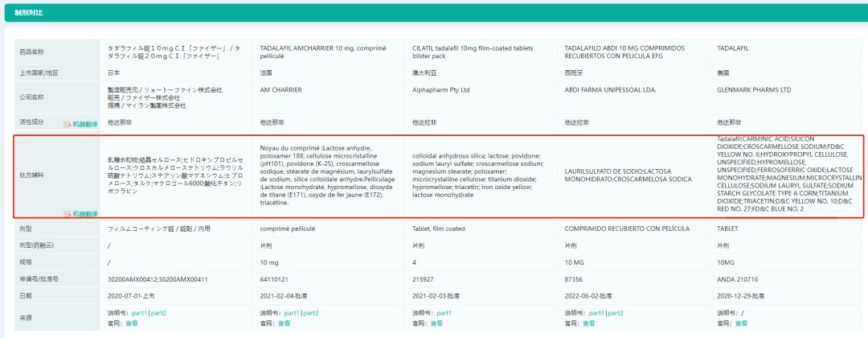Select the 日期 row label

click(x=25, y=296)
